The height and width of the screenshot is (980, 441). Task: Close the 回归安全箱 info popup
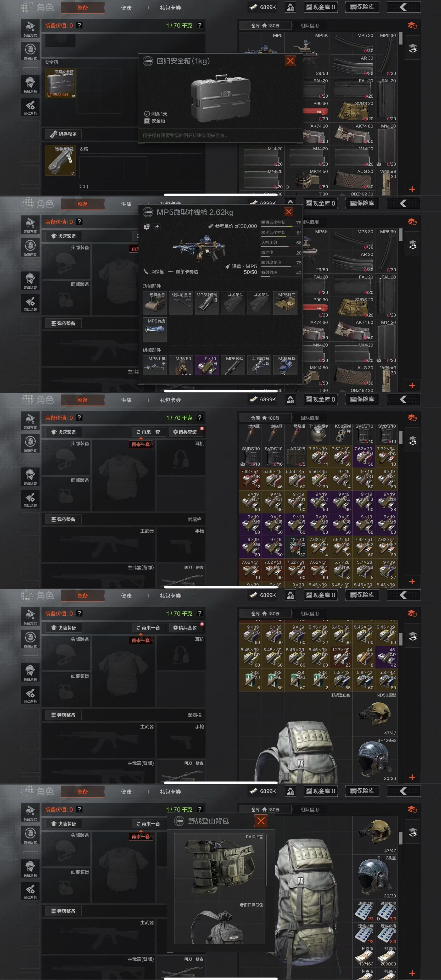coord(290,61)
